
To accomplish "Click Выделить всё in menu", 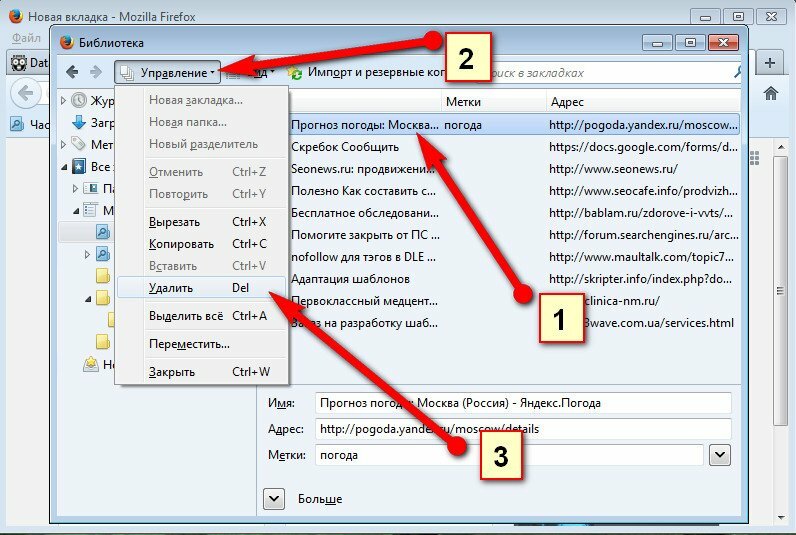I will 187,316.
